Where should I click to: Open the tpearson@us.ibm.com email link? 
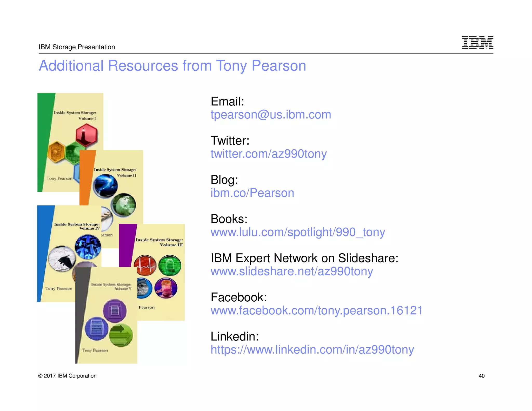(271, 115)
